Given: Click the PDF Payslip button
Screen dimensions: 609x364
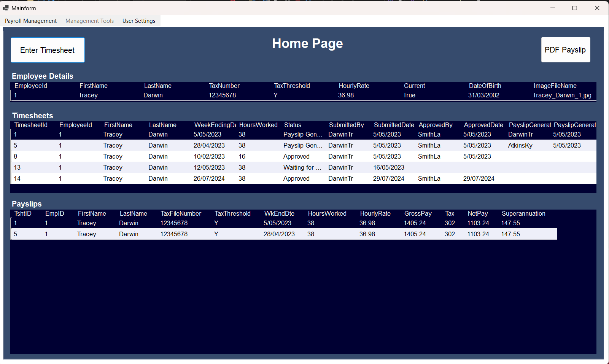Looking at the screenshot, I should (565, 50).
